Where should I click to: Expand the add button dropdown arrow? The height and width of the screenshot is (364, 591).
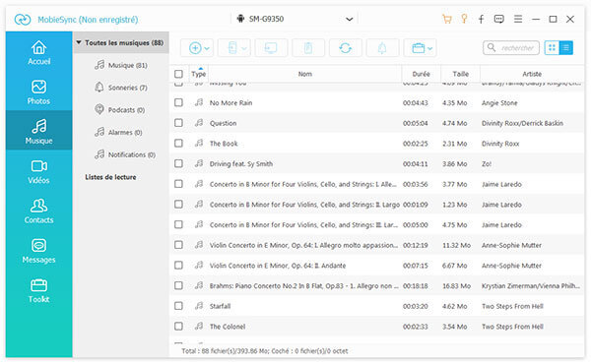coord(207,48)
